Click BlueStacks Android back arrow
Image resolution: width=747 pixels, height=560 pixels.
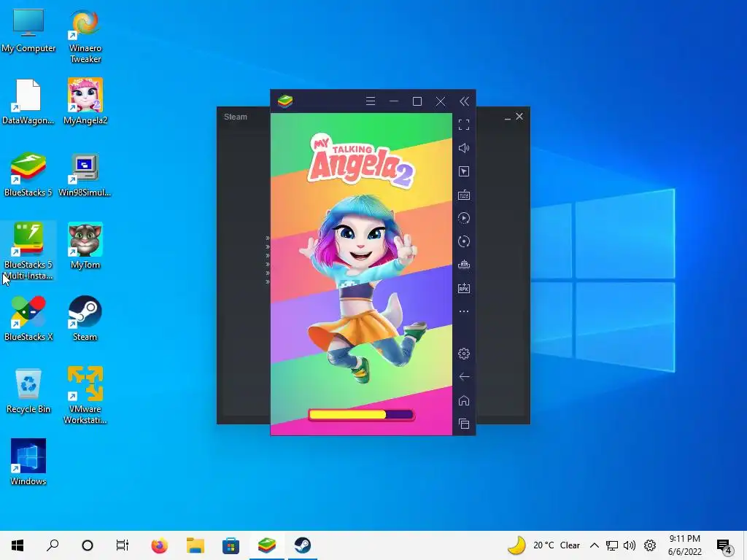tap(464, 377)
